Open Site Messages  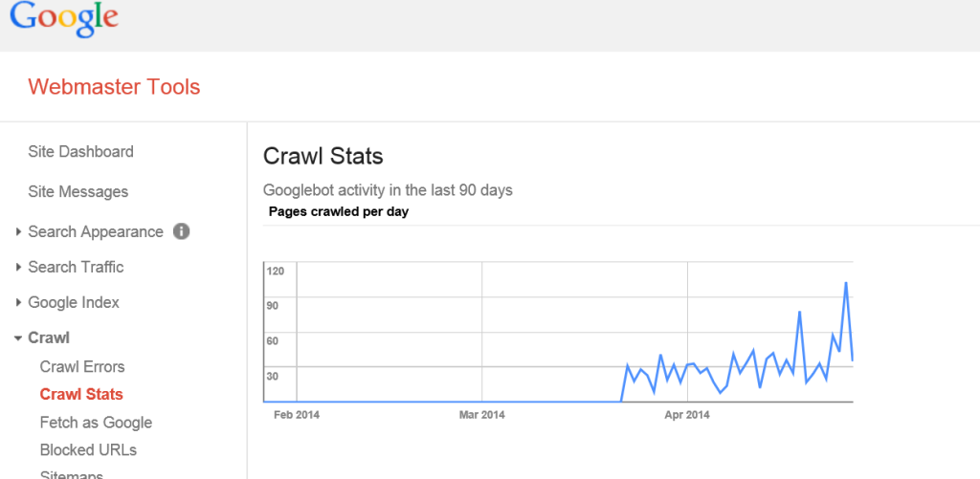click(78, 192)
